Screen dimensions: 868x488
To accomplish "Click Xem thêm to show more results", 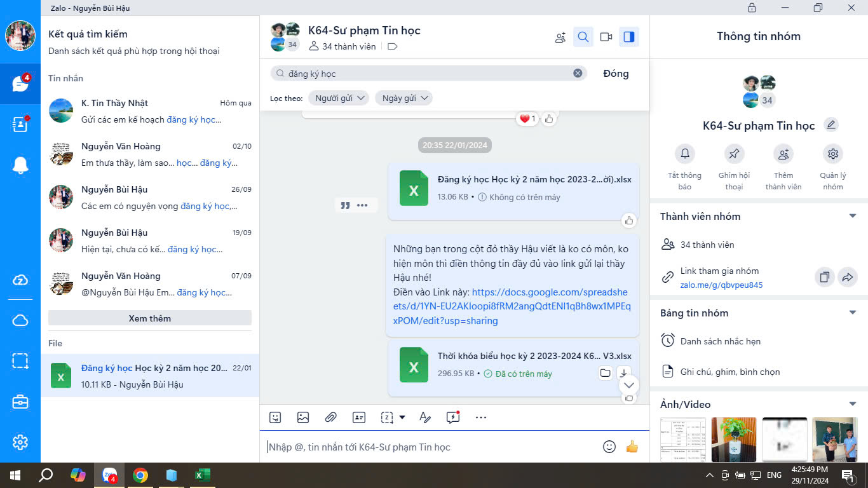I will pyautogui.click(x=150, y=318).
